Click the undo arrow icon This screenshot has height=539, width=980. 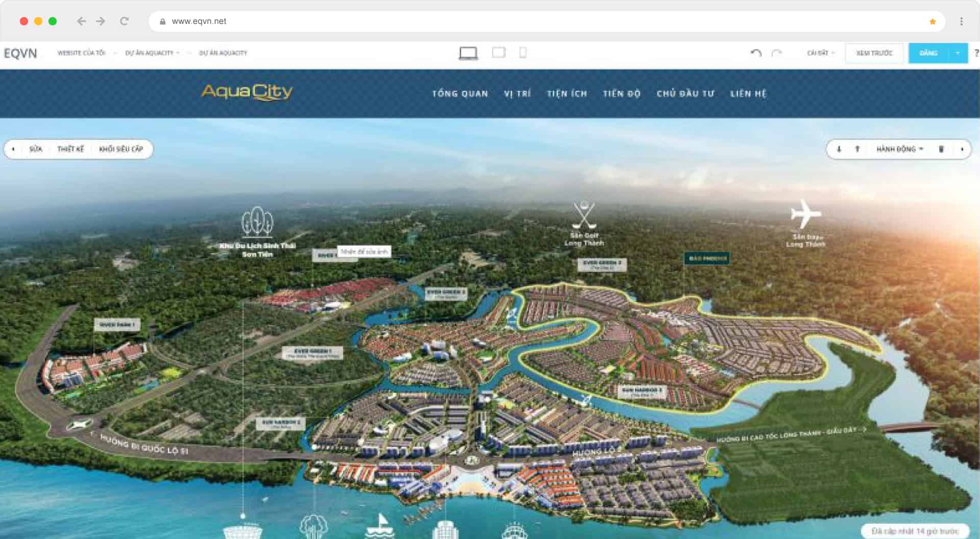point(756,53)
